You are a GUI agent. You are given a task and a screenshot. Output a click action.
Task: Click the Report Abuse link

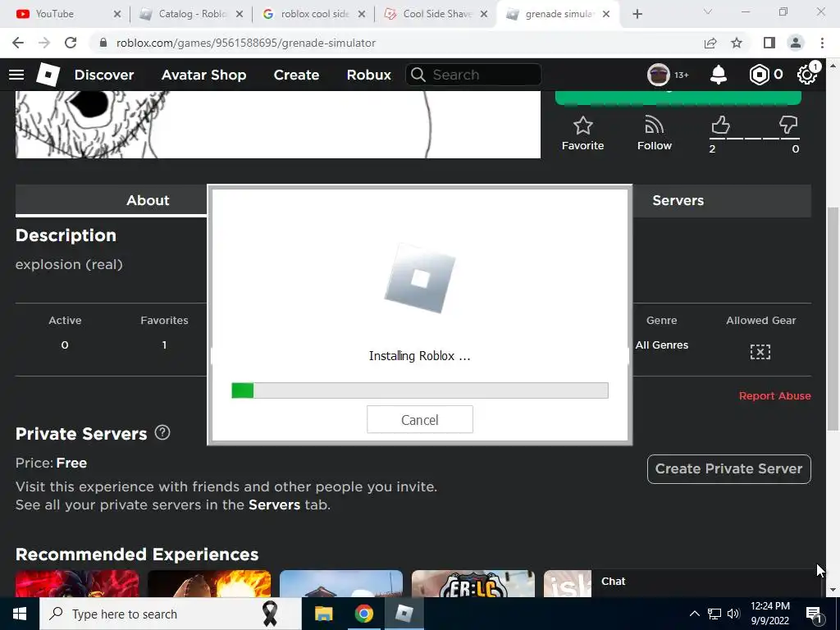tap(774, 396)
